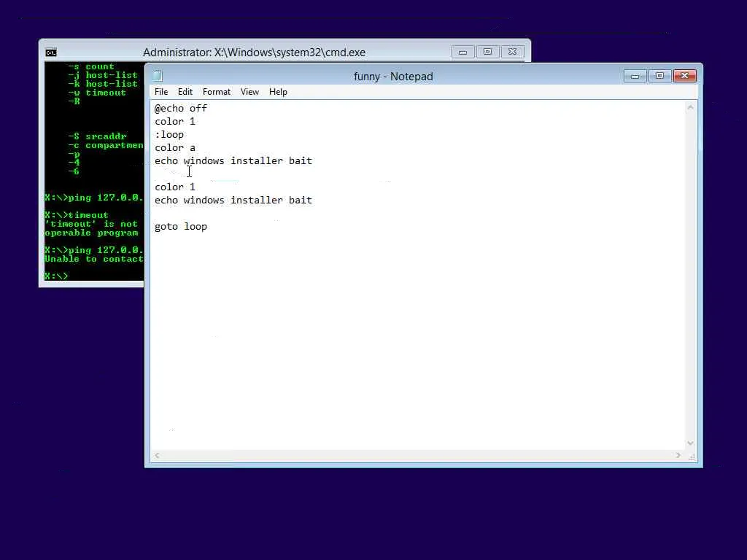The image size is (747, 560).
Task: Click 'X:\>timeout' line in cmd window
Action: (x=77, y=215)
